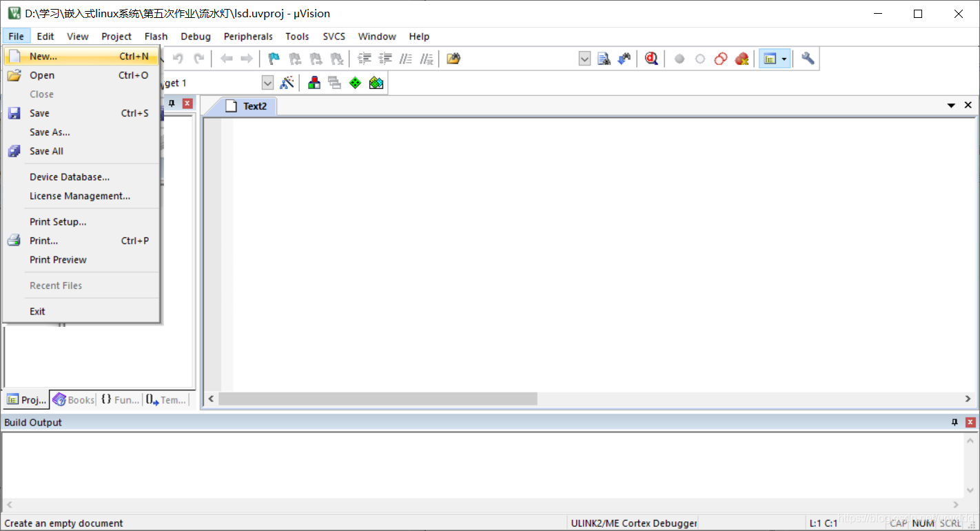The width and height of the screenshot is (980, 531).
Task: Start the debug session via the magnifier-d icon
Action: [x=651, y=59]
